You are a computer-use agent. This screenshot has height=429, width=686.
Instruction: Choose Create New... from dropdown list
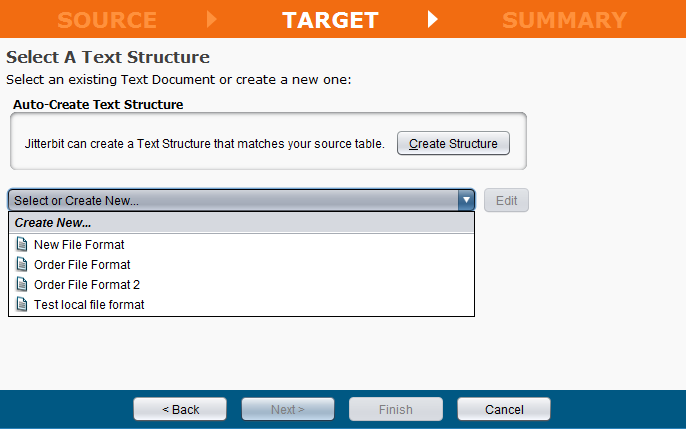[x=53, y=223]
